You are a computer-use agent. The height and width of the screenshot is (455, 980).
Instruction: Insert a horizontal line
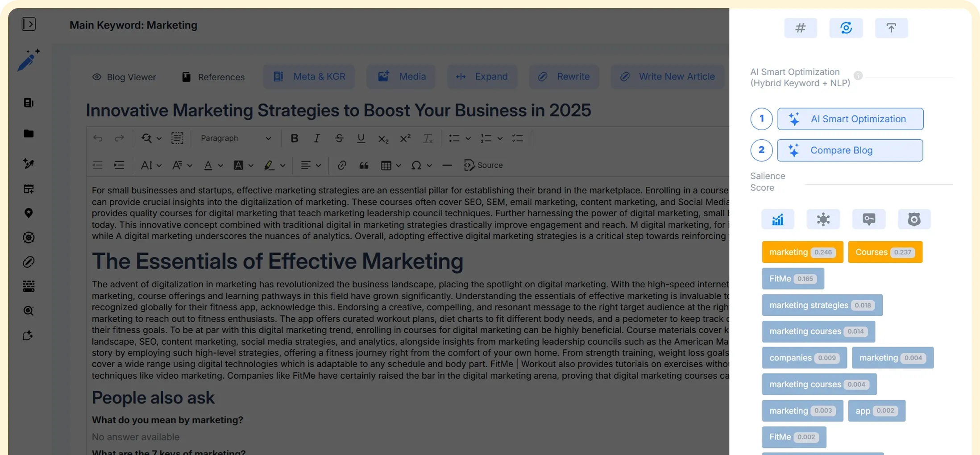447,165
